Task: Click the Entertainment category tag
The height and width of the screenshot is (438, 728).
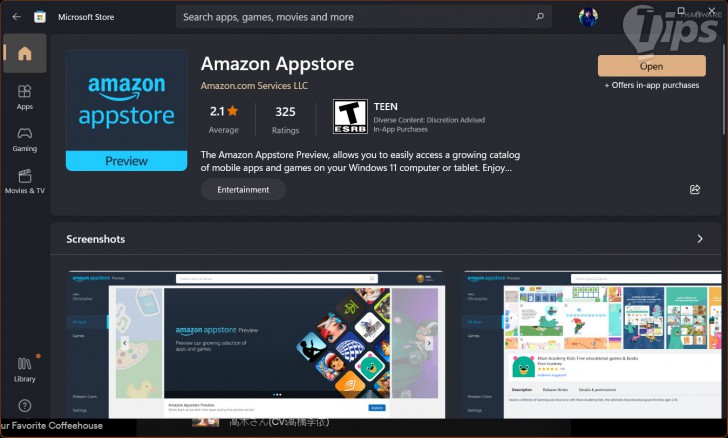Action: click(243, 190)
